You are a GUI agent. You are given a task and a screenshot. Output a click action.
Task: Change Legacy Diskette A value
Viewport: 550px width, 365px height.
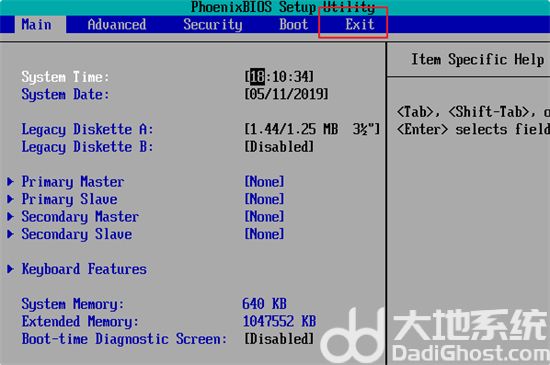312,129
